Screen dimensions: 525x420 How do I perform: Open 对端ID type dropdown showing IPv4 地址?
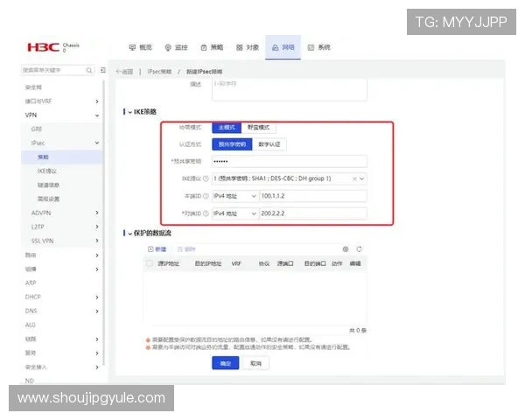click(235, 213)
